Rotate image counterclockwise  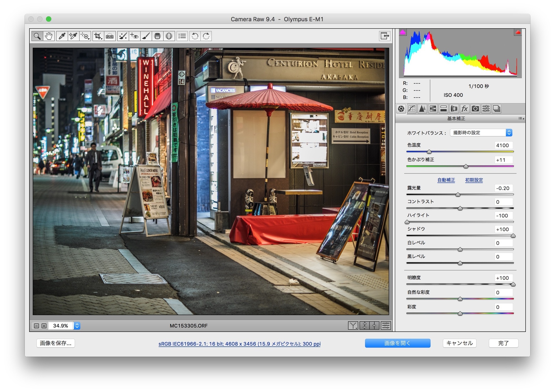tap(195, 36)
